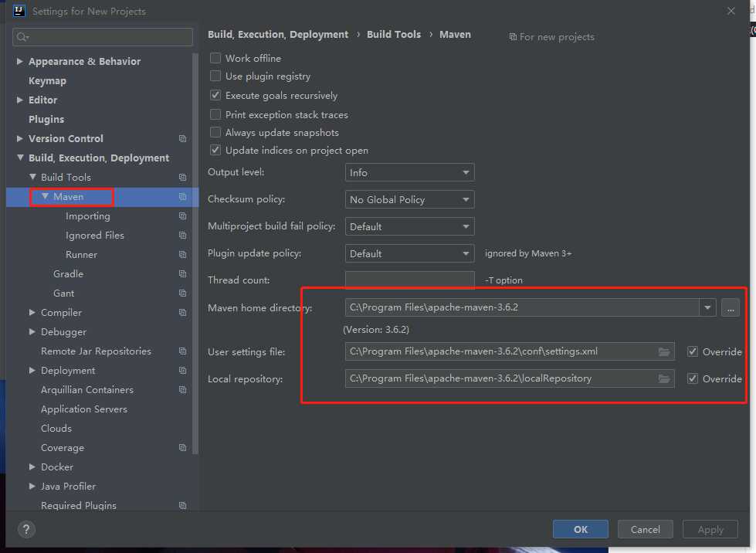Uncheck Update indices on project open
Viewport: 756px width, 553px height.
pos(215,151)
